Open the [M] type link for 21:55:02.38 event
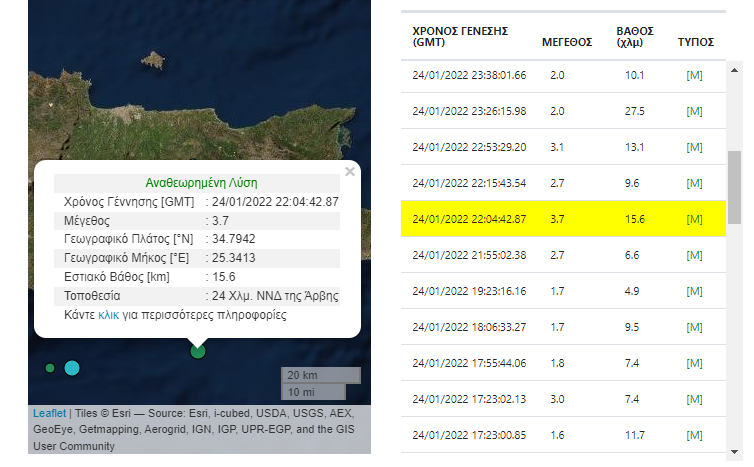This screenshot has height=467, width=754. tap(694, 255)
